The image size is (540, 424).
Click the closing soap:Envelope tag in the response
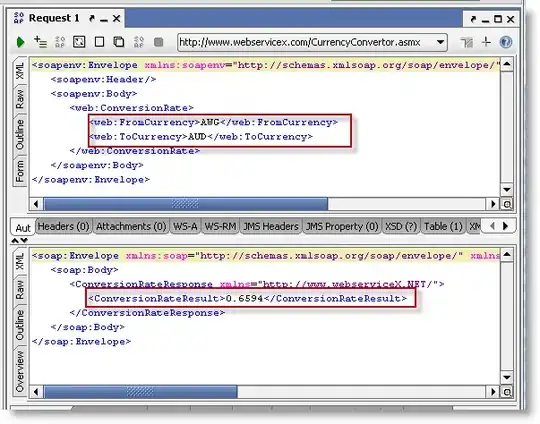(81, 342)
